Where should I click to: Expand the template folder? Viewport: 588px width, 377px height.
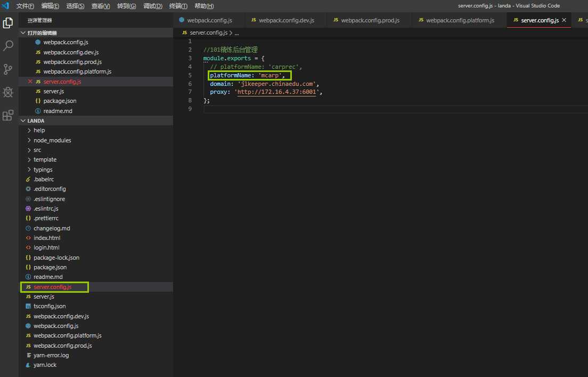(x=45, y=159)
